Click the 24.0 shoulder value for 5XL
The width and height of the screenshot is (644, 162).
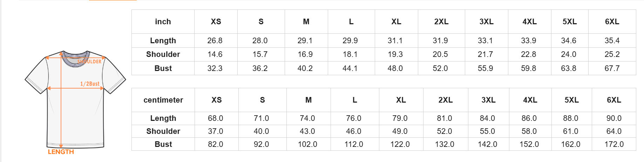(569, 54)
